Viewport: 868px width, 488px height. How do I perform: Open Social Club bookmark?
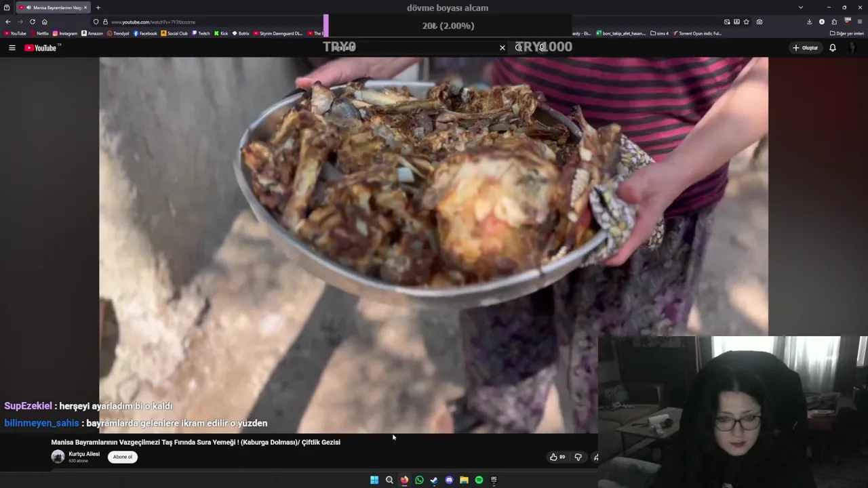coord(174,33)
